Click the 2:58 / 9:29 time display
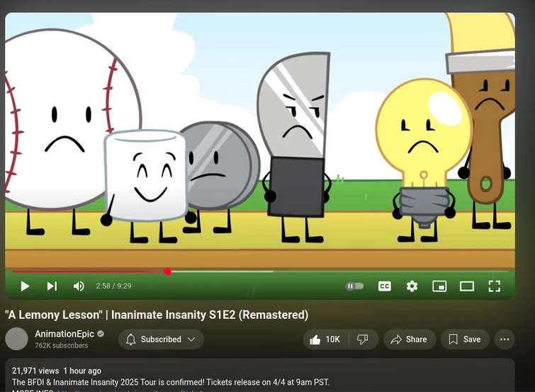The image size is (535, 392). [x=113, y=286]
